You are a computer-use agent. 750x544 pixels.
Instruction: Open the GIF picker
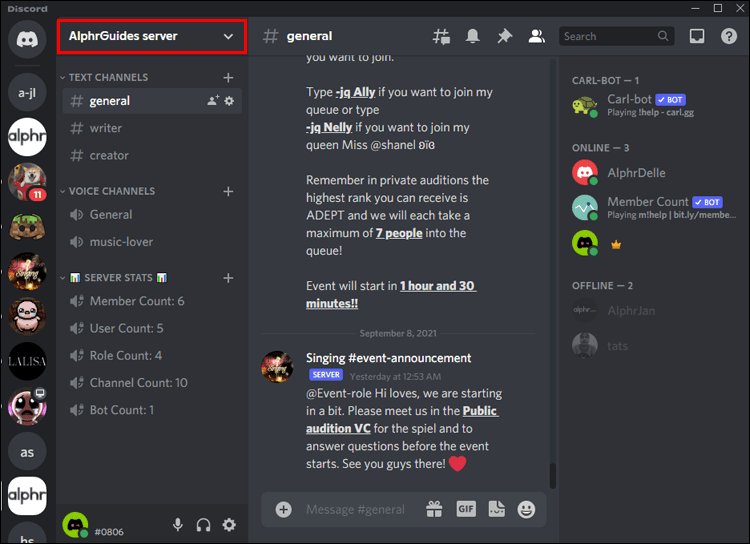click(466, 509)
